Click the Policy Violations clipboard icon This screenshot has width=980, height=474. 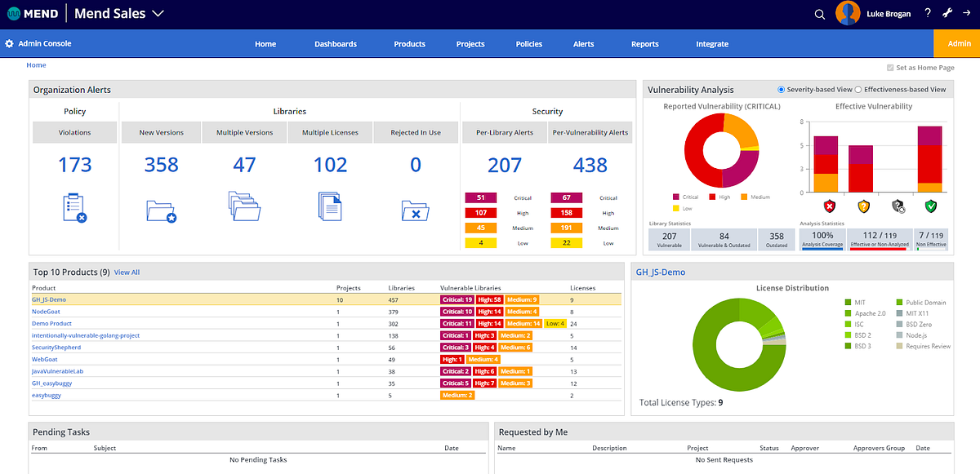tap(74, 209)
